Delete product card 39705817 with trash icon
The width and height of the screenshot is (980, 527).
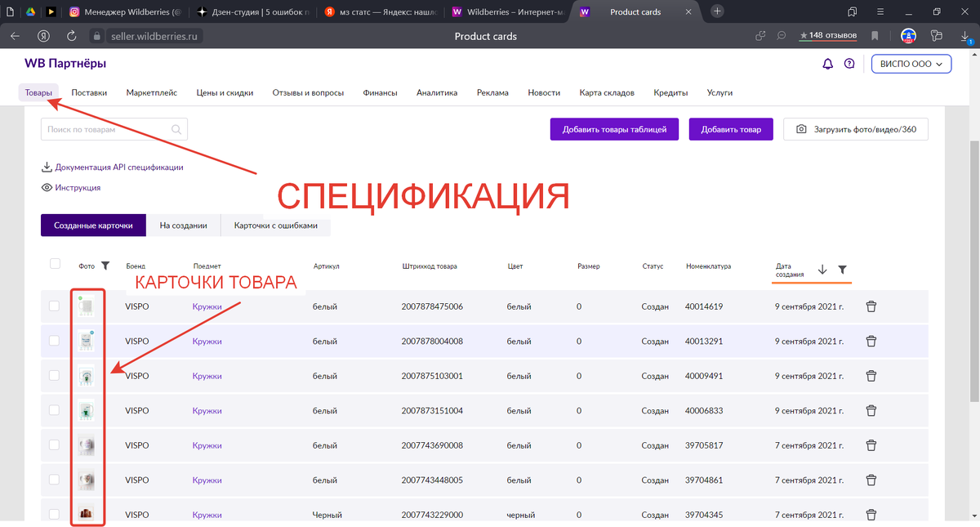[x=871, y=445]
